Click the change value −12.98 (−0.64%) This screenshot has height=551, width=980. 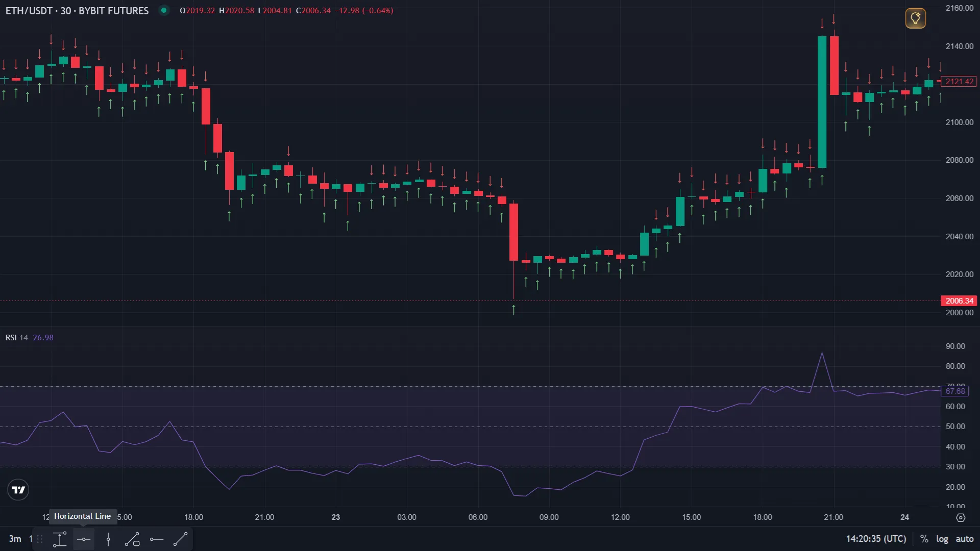364,11
